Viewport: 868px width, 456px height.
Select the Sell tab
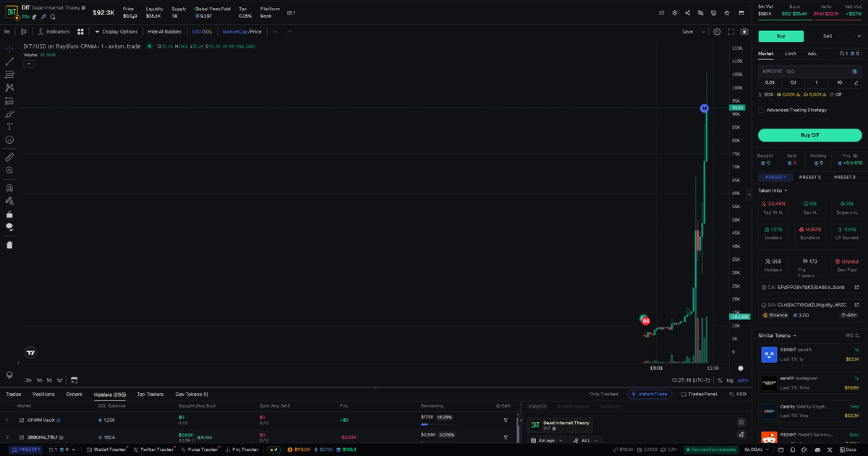coord(827,35)
